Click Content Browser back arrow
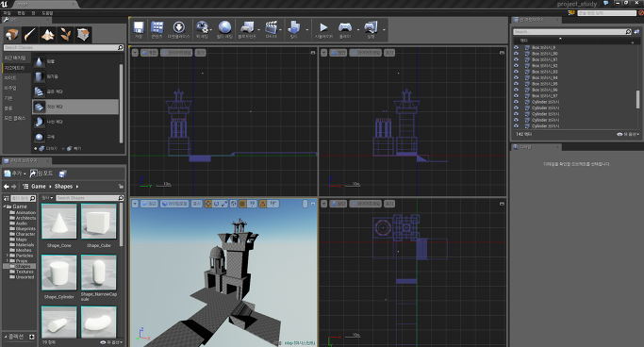Viewport: 644px width, 347px height. 7,187
